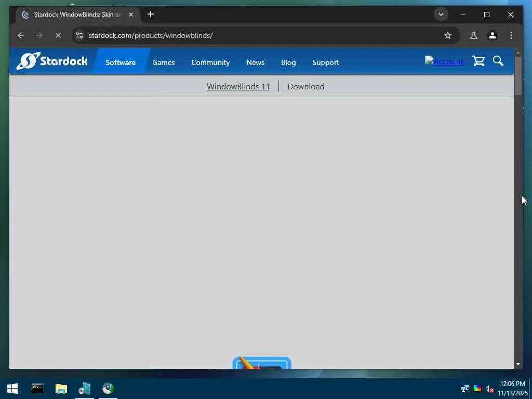Open Chrome Labs flask icon
Screen dimensions: 532x399
click(x=474, y=35)
